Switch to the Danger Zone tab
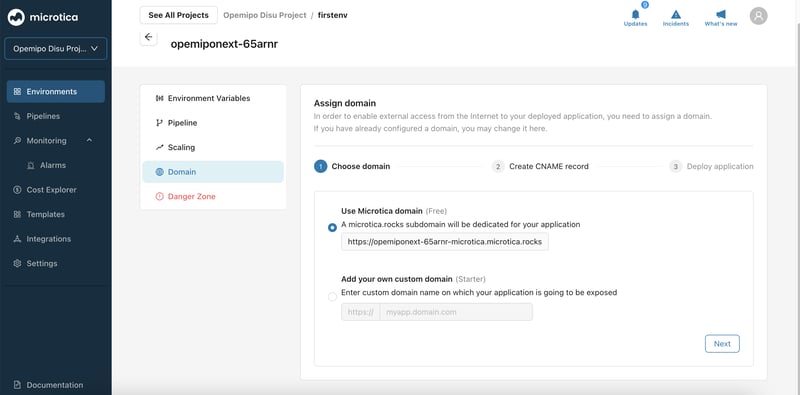This screenshot has width=800, height=395. point(213,196)
